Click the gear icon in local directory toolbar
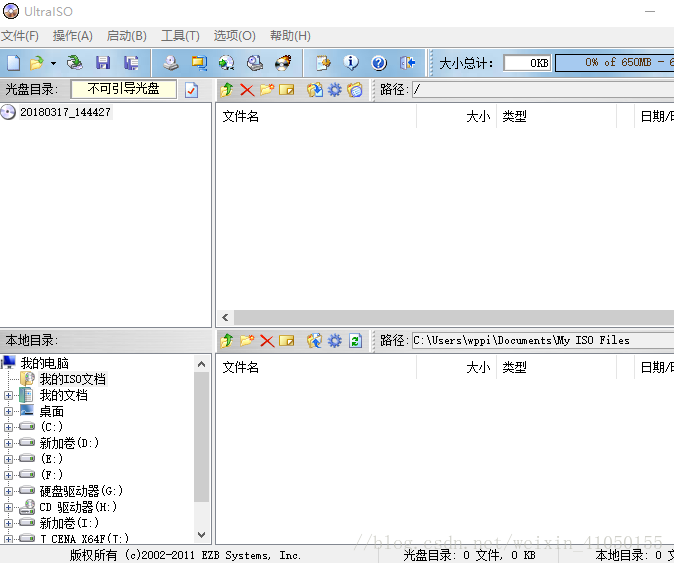Image resolution: width=674 pixels, height=563 pixels. (335, 341)
